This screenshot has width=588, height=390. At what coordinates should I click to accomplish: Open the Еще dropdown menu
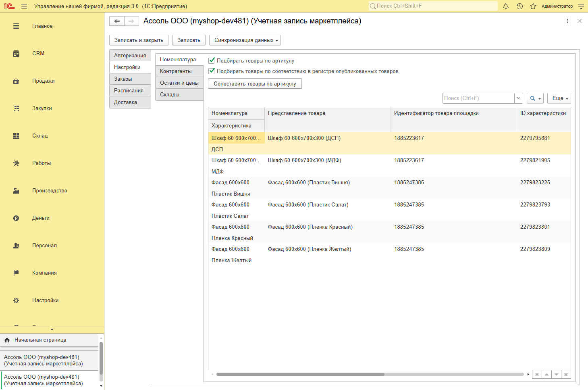coord(559,98)
